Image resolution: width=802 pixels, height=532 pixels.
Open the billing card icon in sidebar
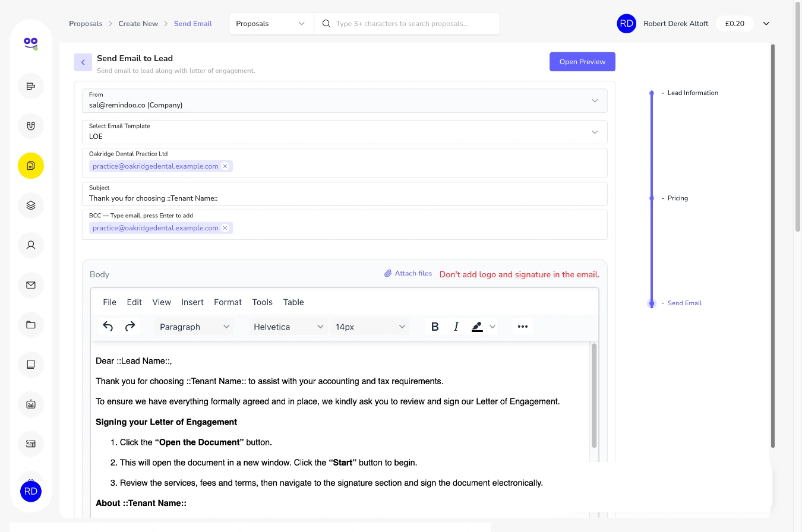31,444
